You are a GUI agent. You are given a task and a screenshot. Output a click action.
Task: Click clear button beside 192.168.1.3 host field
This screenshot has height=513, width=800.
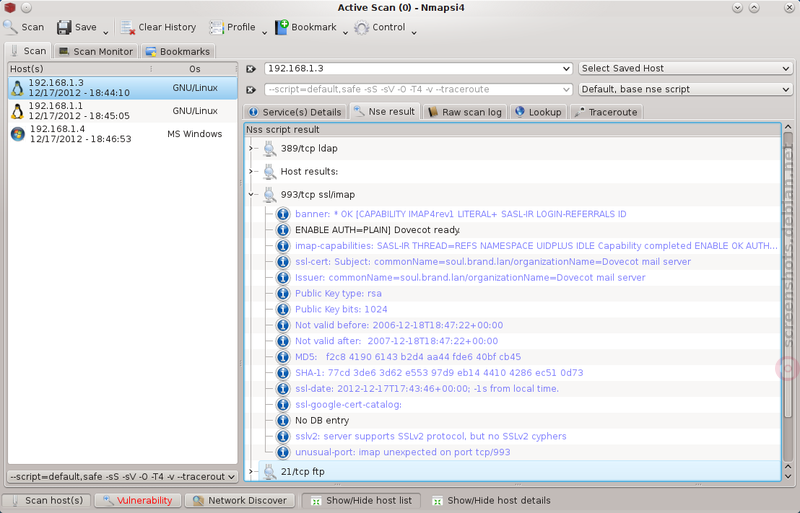point(251,69)
